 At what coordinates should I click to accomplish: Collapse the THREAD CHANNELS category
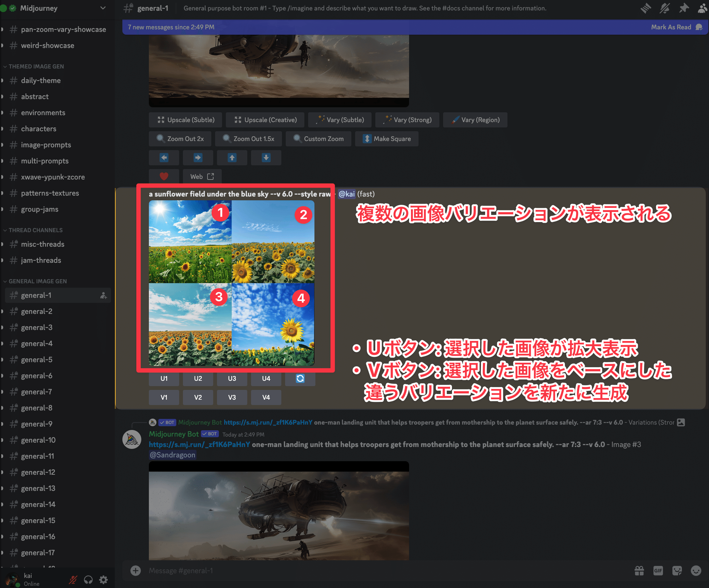pyautogui.click(x=35, y=230)
